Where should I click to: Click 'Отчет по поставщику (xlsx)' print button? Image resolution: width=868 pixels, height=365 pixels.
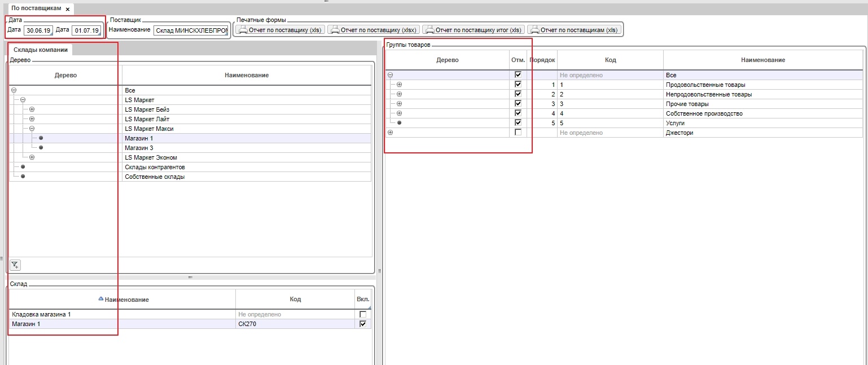point(374,30)
